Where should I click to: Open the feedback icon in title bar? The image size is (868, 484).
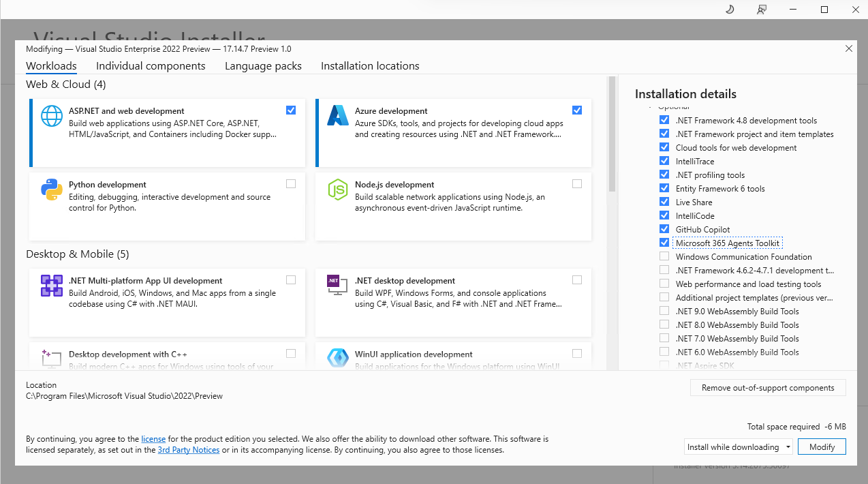tap(762, 10)
